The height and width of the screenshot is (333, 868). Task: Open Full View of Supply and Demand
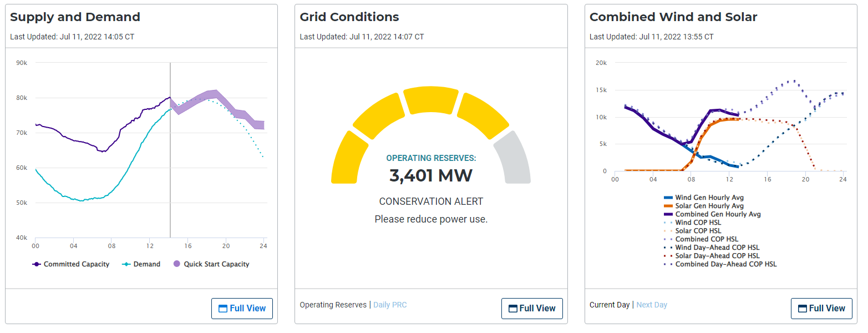242,309
